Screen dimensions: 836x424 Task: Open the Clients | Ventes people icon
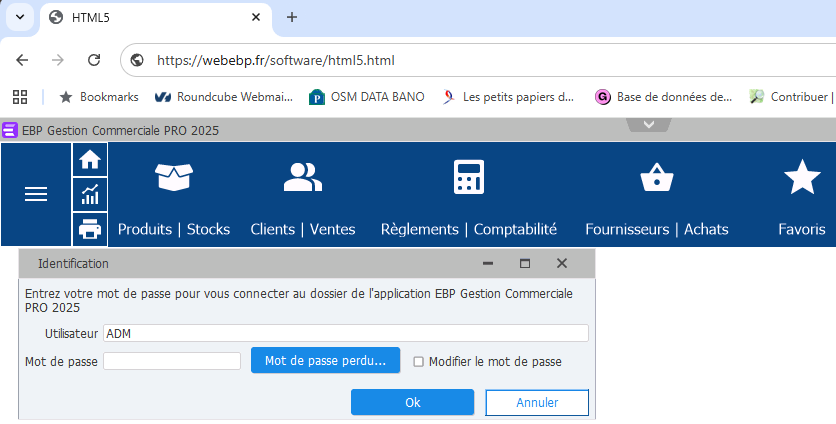(302, 177)
